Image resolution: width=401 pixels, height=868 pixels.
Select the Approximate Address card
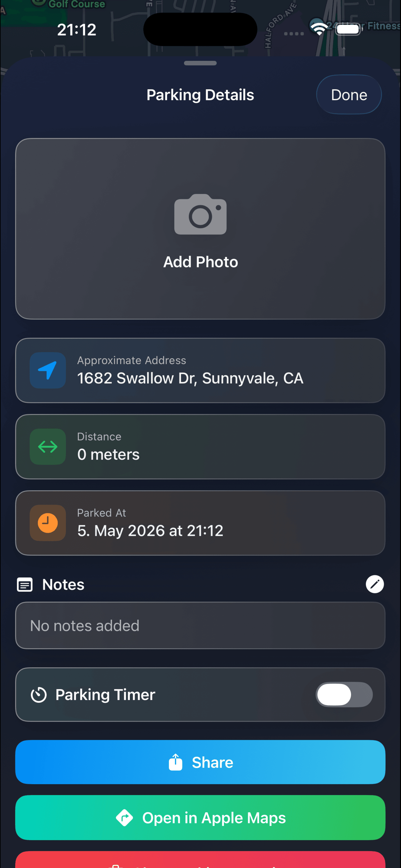click(200, 370)
